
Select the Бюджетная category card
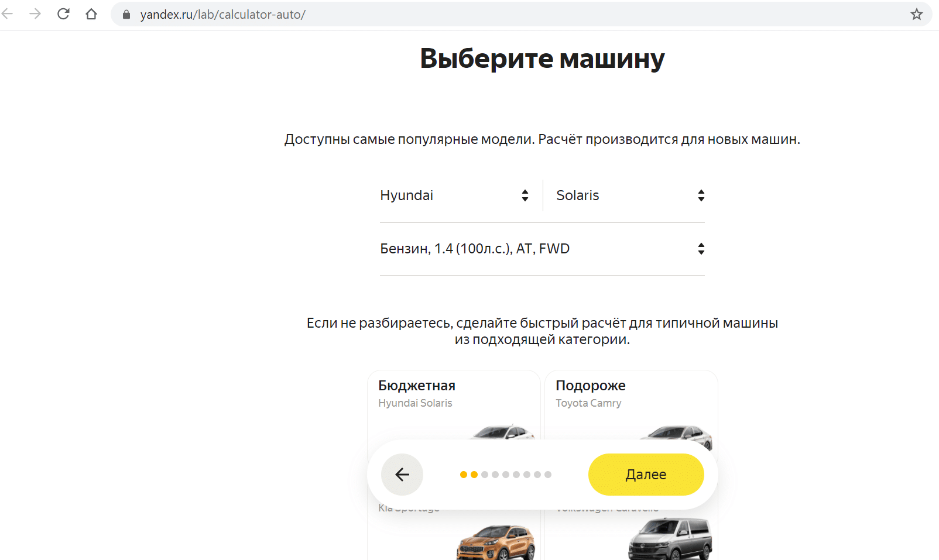pos(416,385)
